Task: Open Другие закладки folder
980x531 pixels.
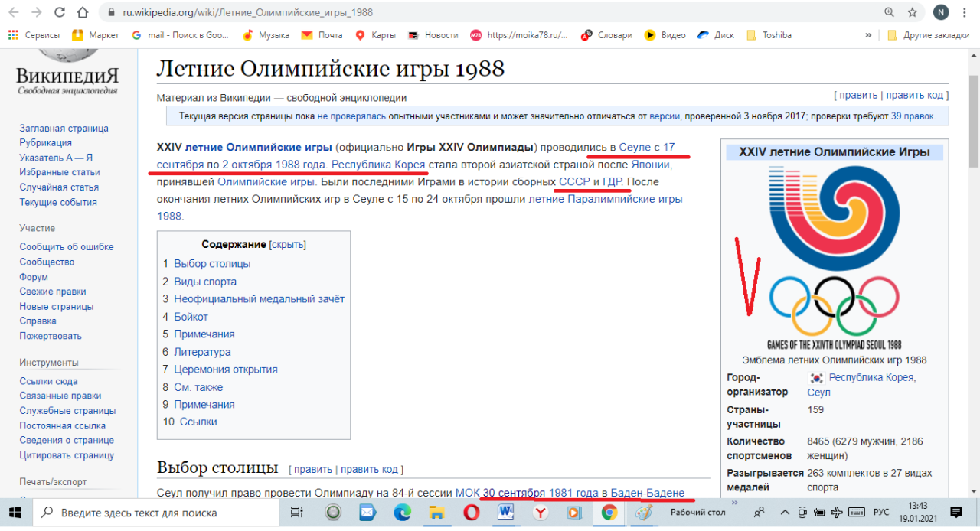Action: click(928, 35)
